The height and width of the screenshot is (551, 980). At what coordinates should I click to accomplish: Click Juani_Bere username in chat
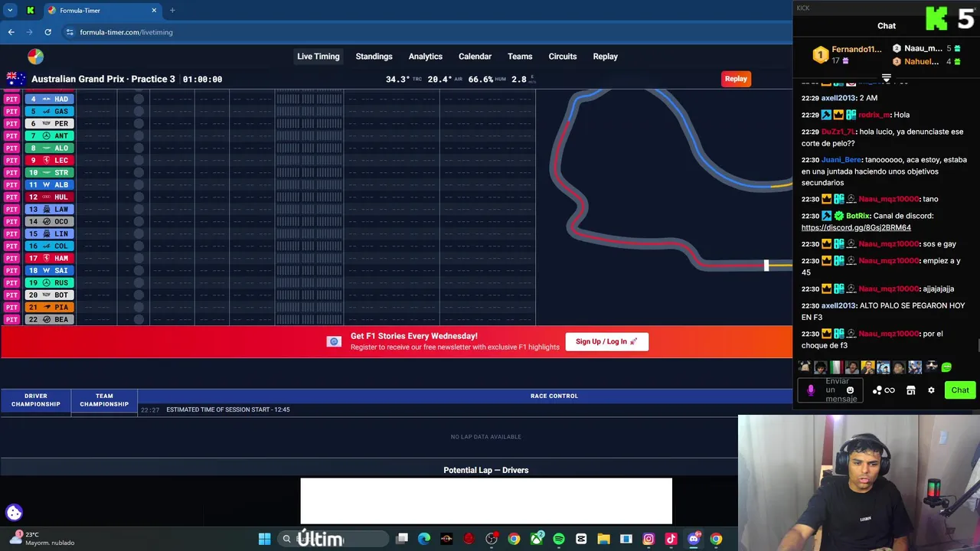tap(841, 160)
